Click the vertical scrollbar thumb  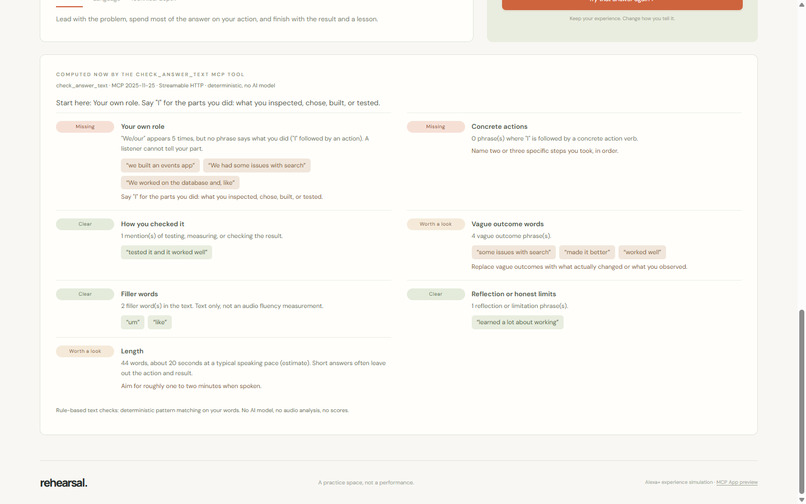click(x=802, y=401)
